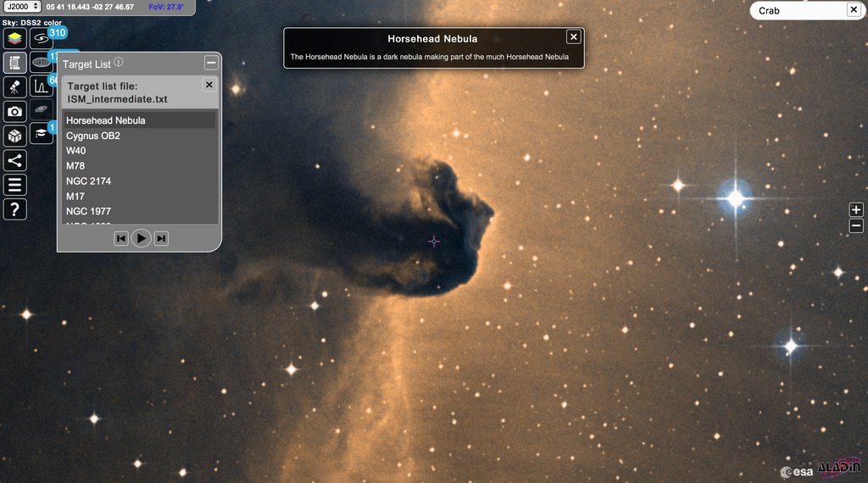
Task: Zoom out with the minus button
Action: click(x=856, y=225)
